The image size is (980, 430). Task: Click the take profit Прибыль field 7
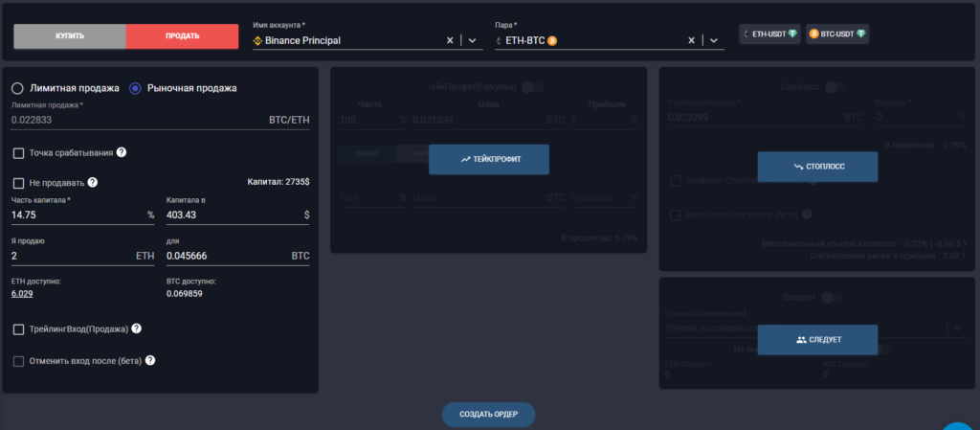pos(605,120)
